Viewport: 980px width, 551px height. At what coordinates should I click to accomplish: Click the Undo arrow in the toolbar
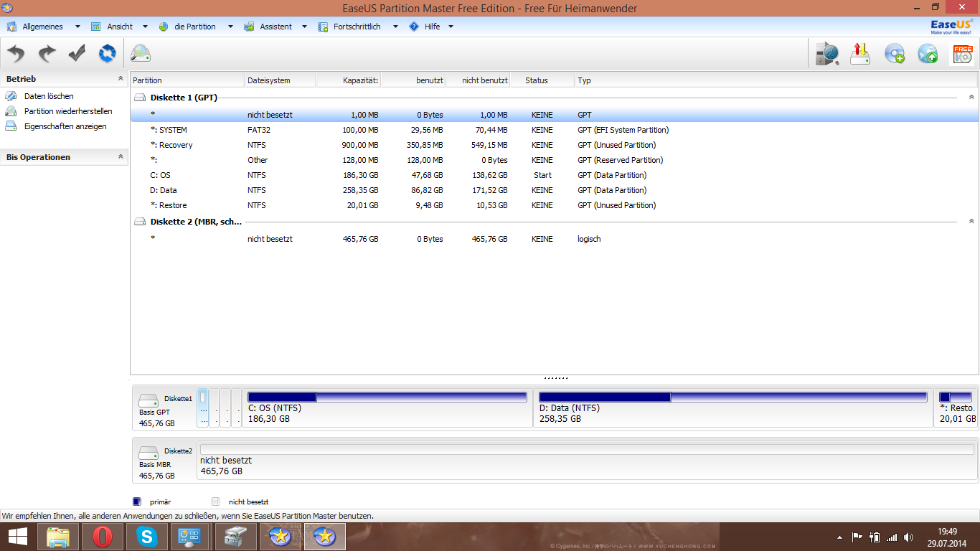tap(17, 54)
